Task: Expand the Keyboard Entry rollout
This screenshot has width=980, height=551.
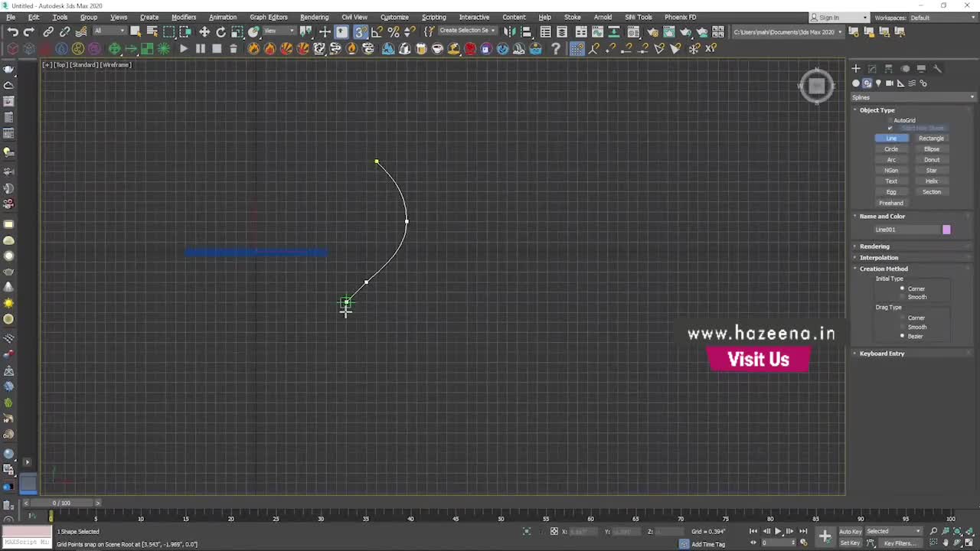Action: [x=882, y=354]
